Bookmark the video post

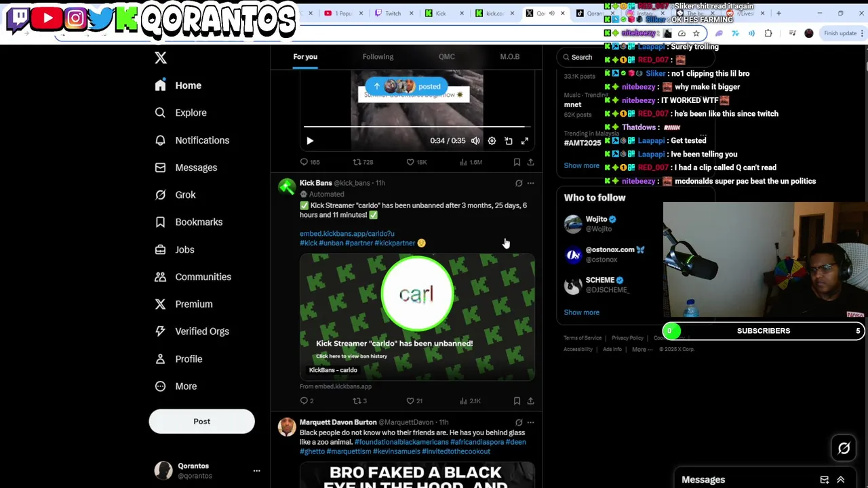tap(517, 162)
